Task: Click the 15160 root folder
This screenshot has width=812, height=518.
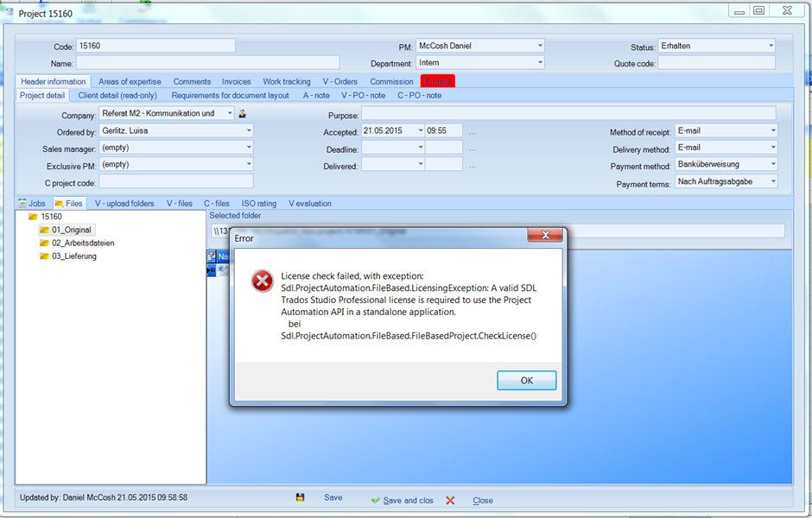Action: tap(51, 217)
